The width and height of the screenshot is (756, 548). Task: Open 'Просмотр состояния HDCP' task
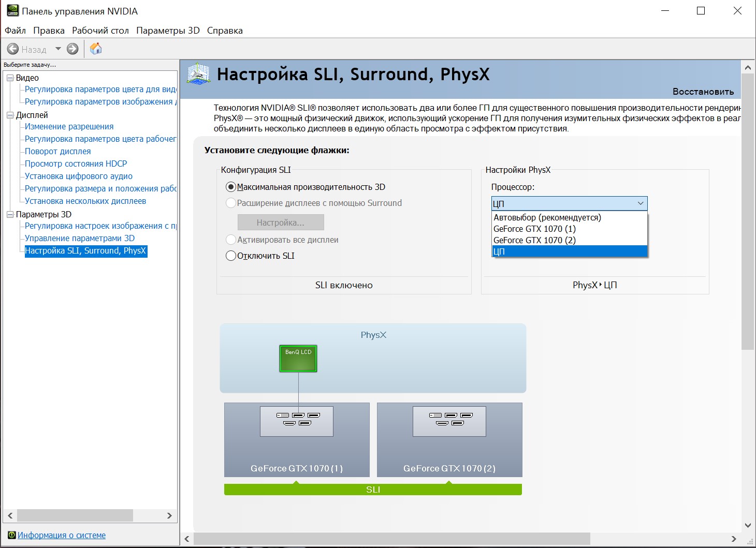point(76,164)
